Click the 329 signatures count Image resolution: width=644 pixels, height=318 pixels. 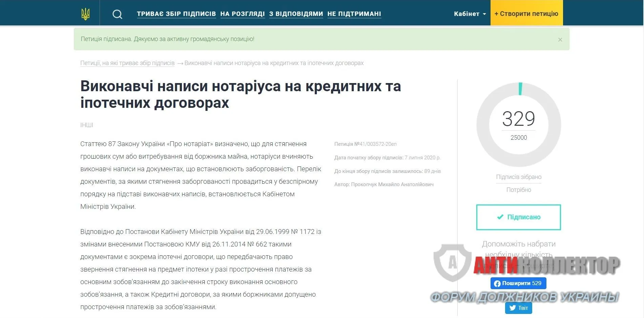(518, 119)
